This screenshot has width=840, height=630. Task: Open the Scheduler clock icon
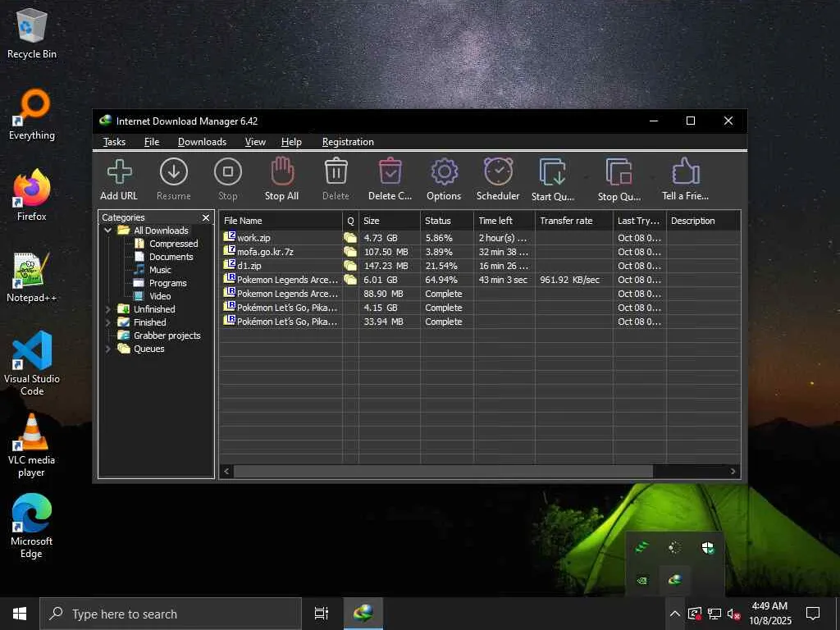pos(498,179)
